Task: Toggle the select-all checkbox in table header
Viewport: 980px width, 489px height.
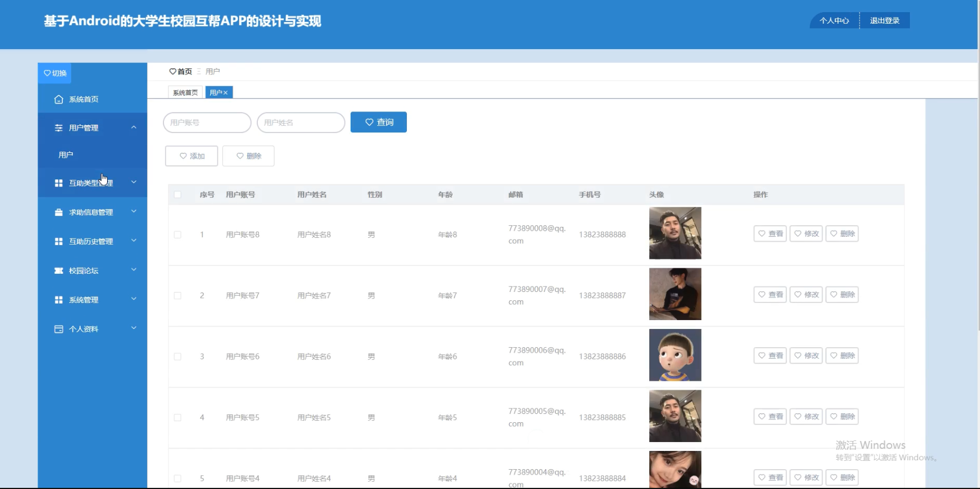Action: click(177, 194)
